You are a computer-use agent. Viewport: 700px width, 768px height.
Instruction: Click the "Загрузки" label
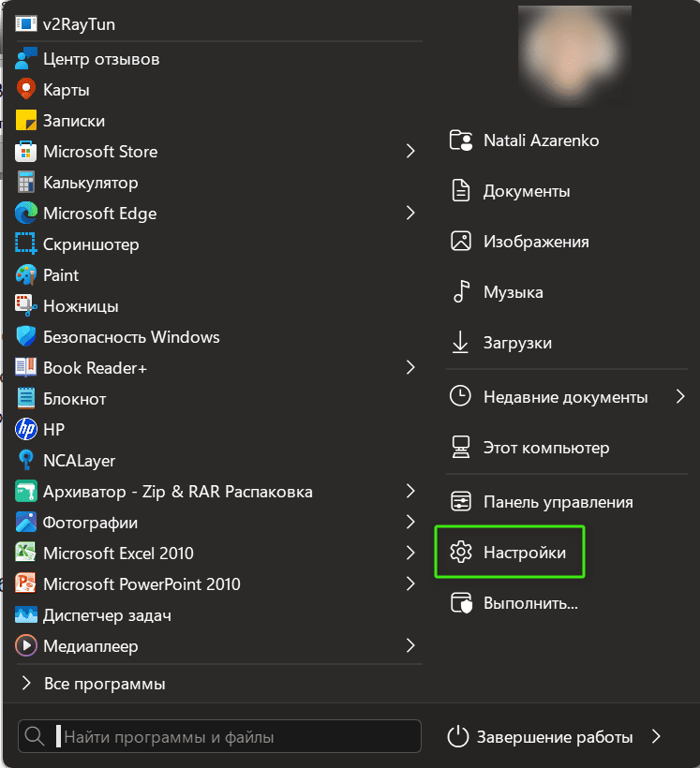point(517,343)
